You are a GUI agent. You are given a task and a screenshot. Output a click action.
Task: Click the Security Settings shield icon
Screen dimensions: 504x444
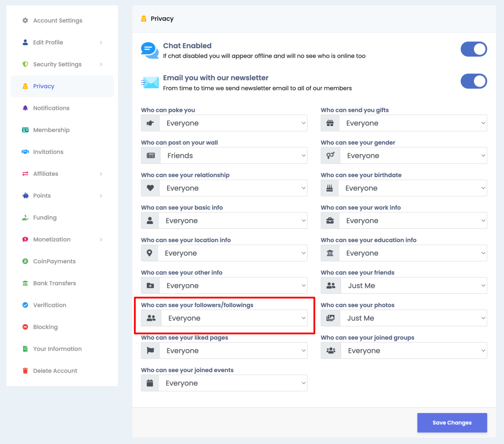click(25, 64)
